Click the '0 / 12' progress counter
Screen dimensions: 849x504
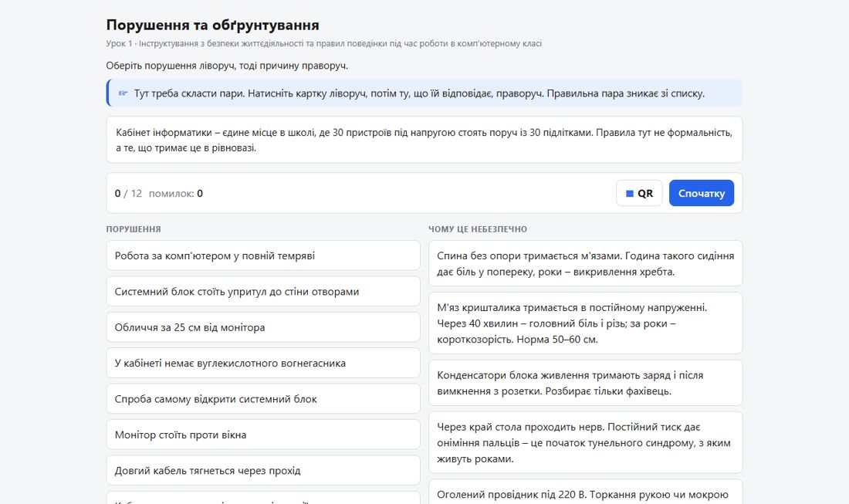(x=128, y=193)
